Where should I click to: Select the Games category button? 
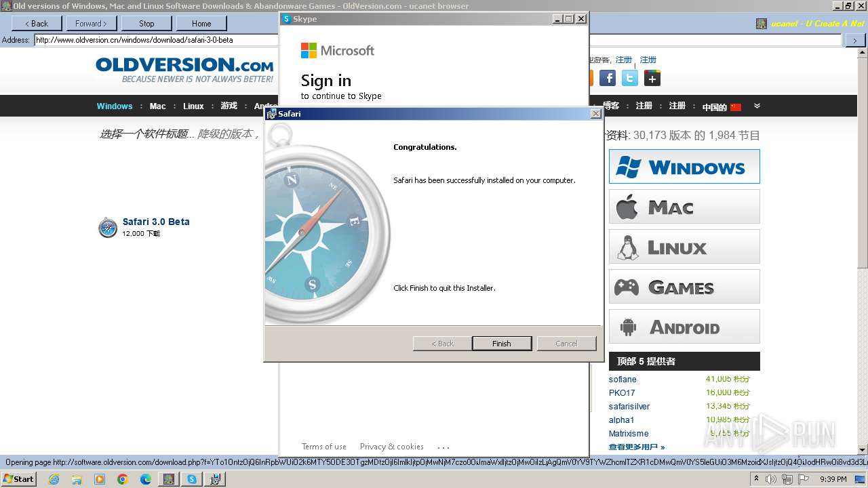coord(684,287)
